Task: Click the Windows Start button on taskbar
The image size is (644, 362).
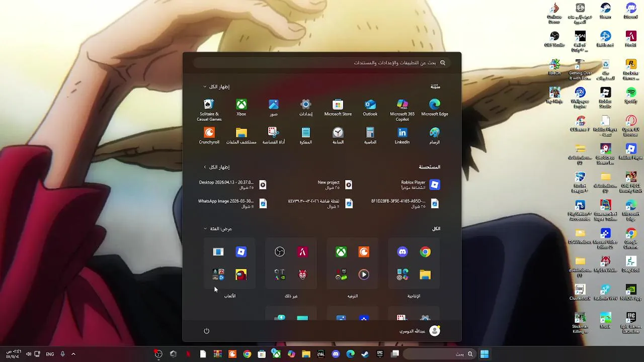Action: tap(485, 354)
